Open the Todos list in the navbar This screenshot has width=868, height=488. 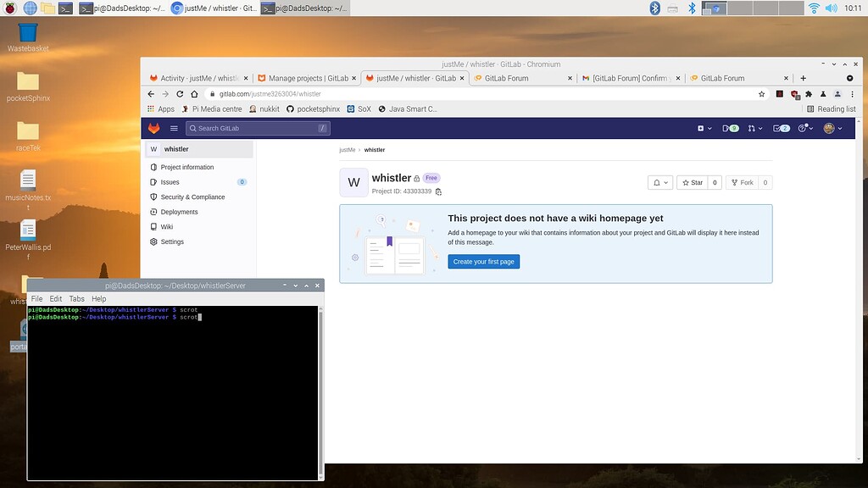778,128
